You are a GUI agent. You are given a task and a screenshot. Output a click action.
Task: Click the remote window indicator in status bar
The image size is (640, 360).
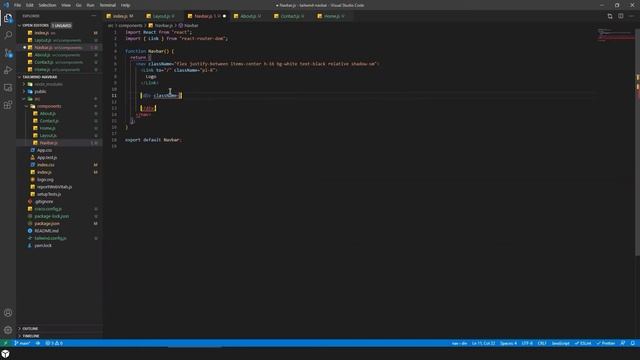coord(5,343)
